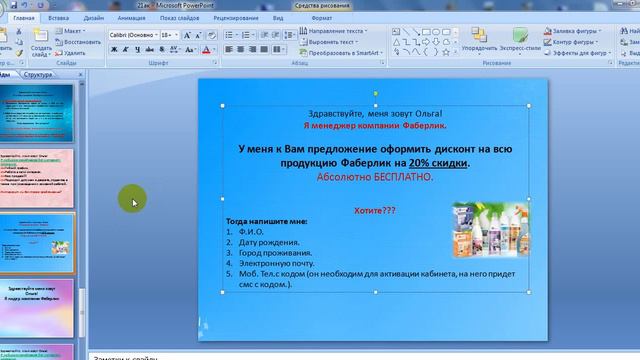Screen dimensions: 640x360
Task: Align text to the right
Action: click(253, 49)
